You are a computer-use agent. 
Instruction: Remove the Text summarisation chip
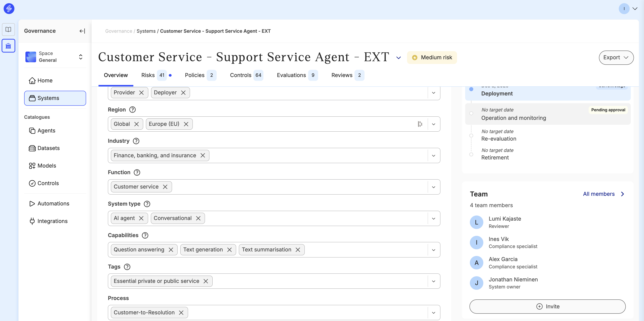(298, 250)
